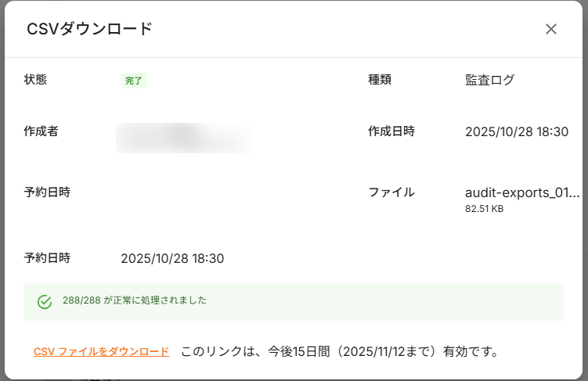Select the audit-exports_01 file name

point(522,192)
